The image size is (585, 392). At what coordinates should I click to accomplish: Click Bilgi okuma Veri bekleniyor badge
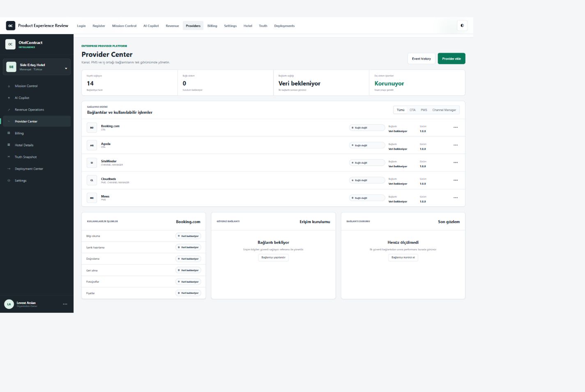point(188,236)
